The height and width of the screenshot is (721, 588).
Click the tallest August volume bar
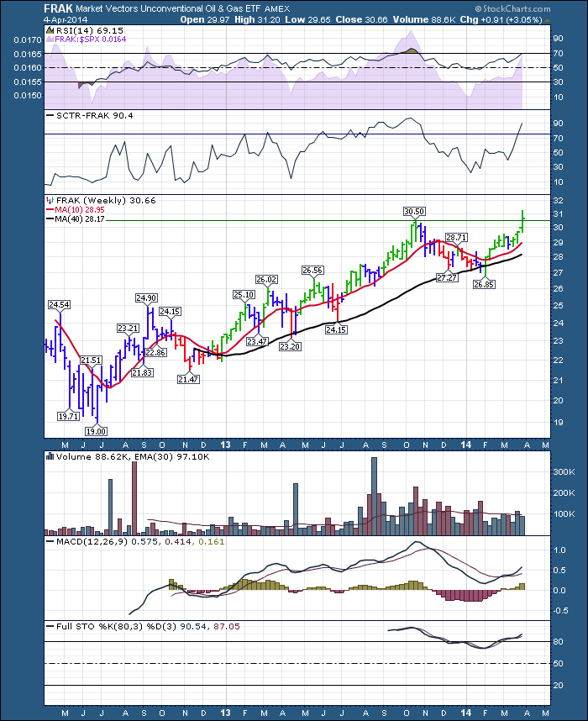[374, 496]
